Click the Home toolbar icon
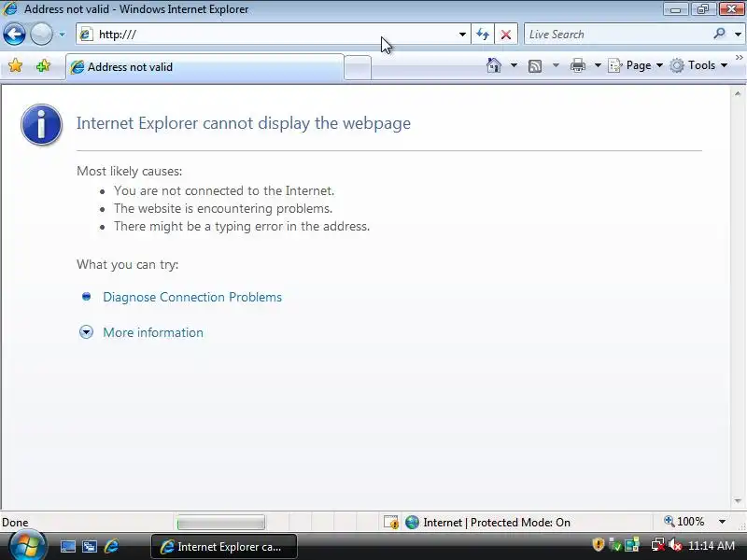747x560 pixels. coord(494,65)
